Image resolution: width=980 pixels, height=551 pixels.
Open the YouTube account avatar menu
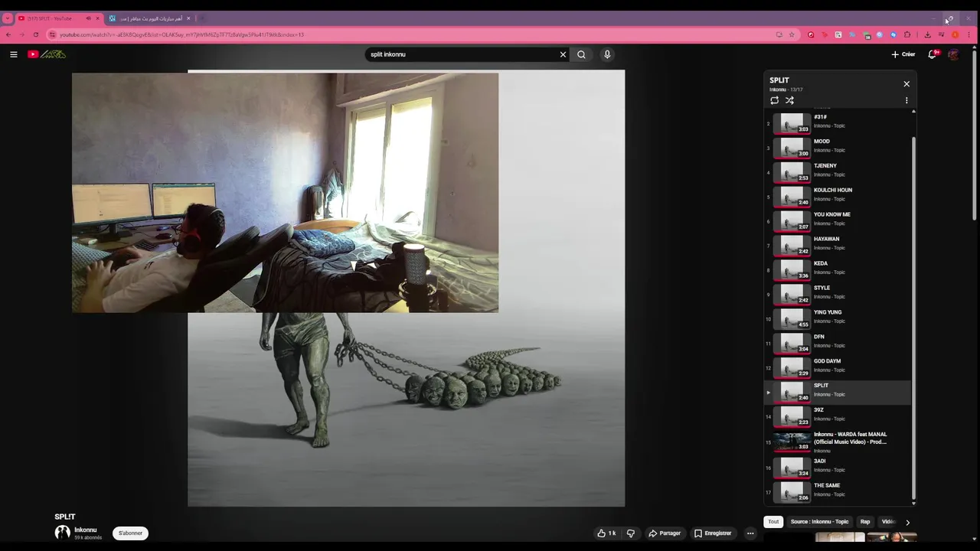click(x=953, y=54)
